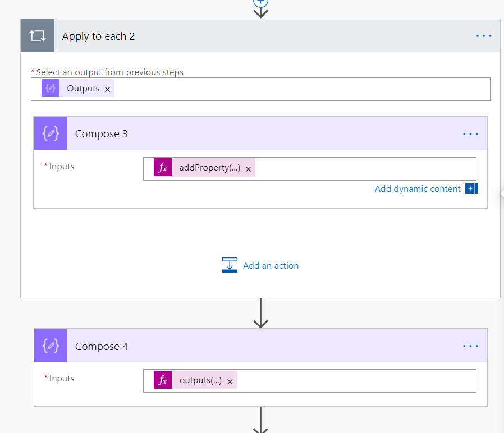This screenshot has width=504, height=433.
Task: Click the insert step plus above Apply to each 2
Action: click(260, 3)
